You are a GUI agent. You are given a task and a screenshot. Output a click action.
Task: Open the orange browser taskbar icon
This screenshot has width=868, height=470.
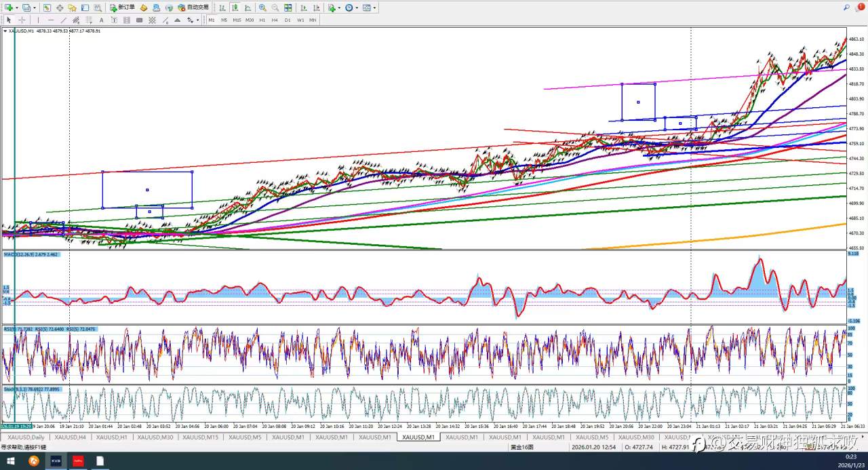[x=33, y=461]
